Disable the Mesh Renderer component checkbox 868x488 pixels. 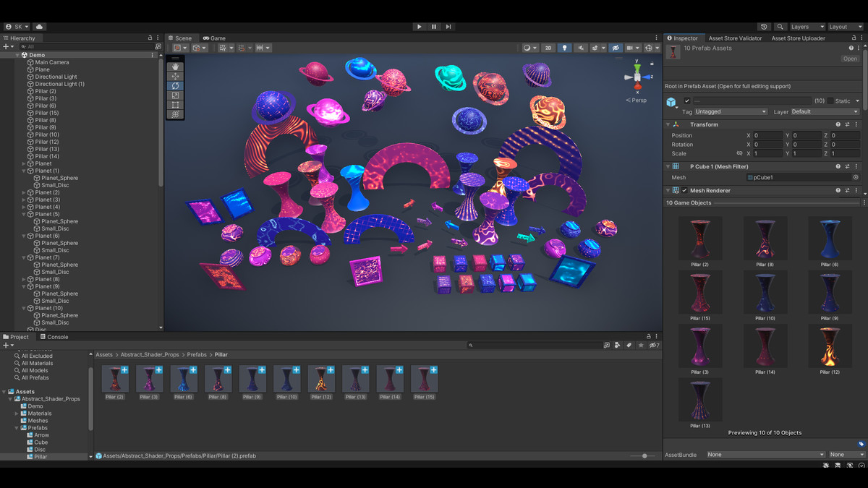coord(684,190)
